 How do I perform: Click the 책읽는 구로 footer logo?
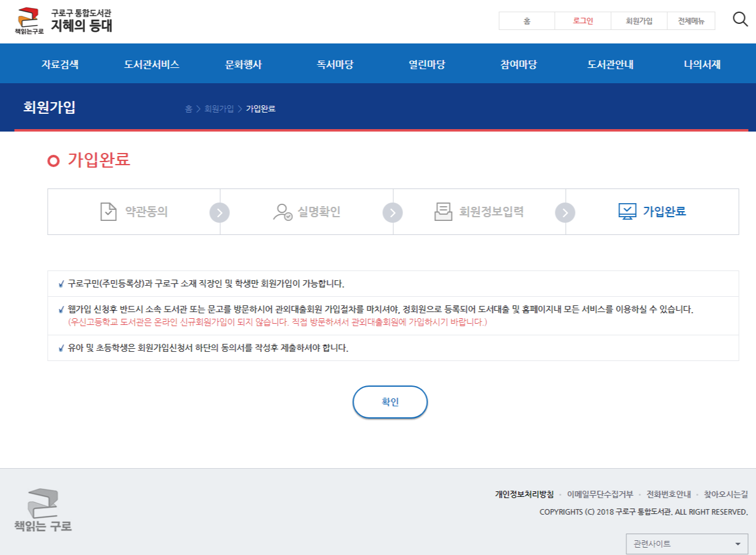[x=43, y=510]
